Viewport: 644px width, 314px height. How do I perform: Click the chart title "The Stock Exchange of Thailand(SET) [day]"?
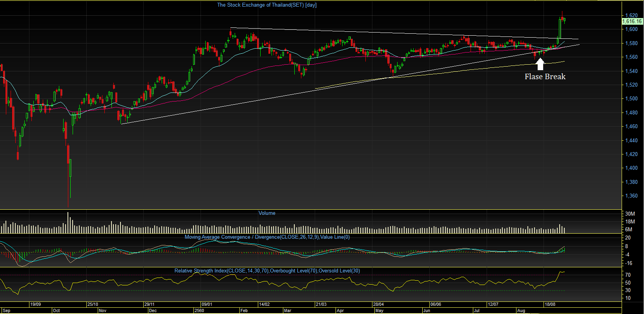pyautogui.click(x=267, y=5)
